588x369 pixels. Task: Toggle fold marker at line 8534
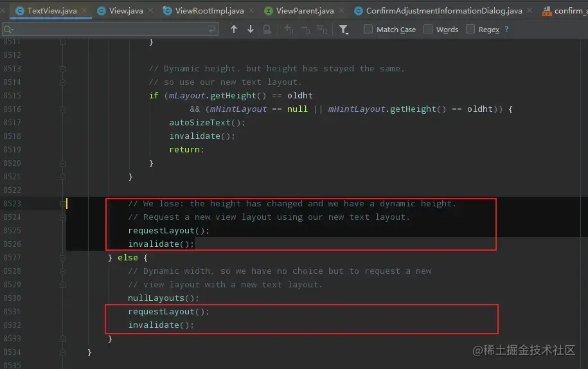[x=62, y=352]
